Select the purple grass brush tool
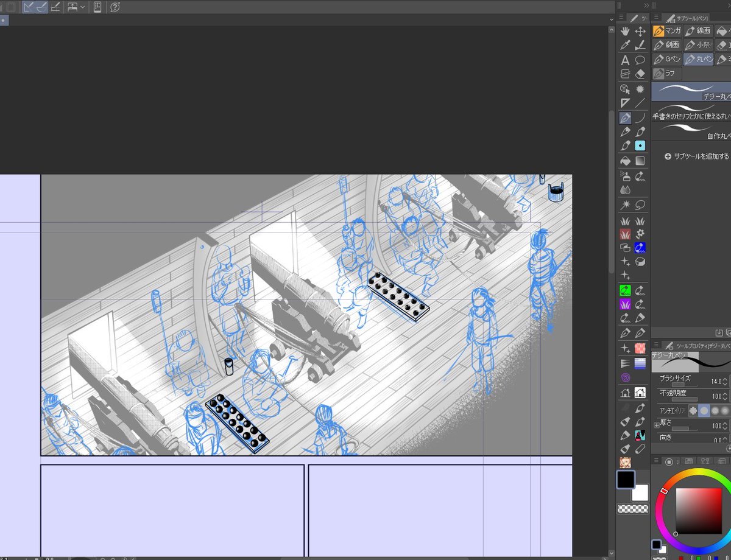731x560 pixels. pos(625,304)
